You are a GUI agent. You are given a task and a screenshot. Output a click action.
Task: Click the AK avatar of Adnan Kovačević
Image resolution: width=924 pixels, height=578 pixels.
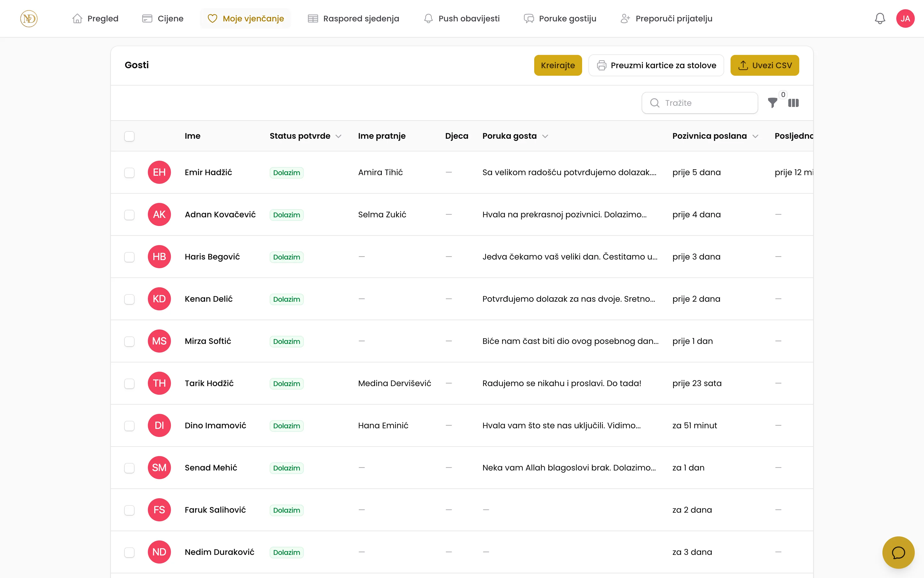click(159, 214)
